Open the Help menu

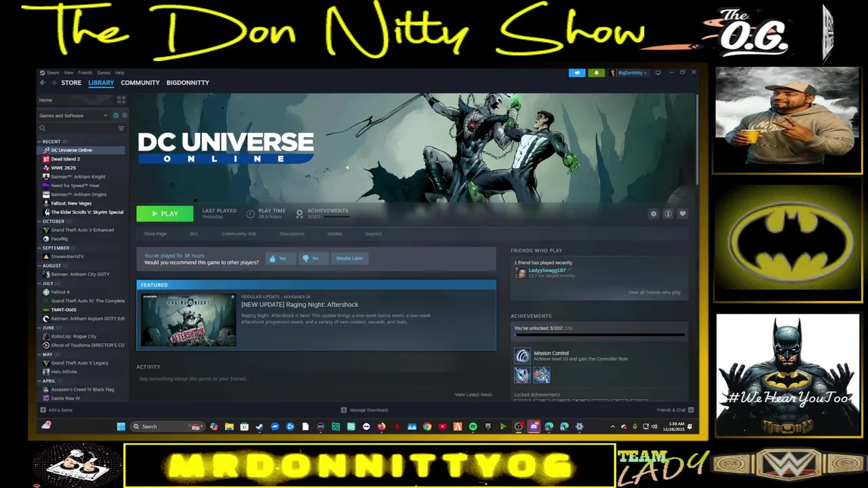[119, 73]
